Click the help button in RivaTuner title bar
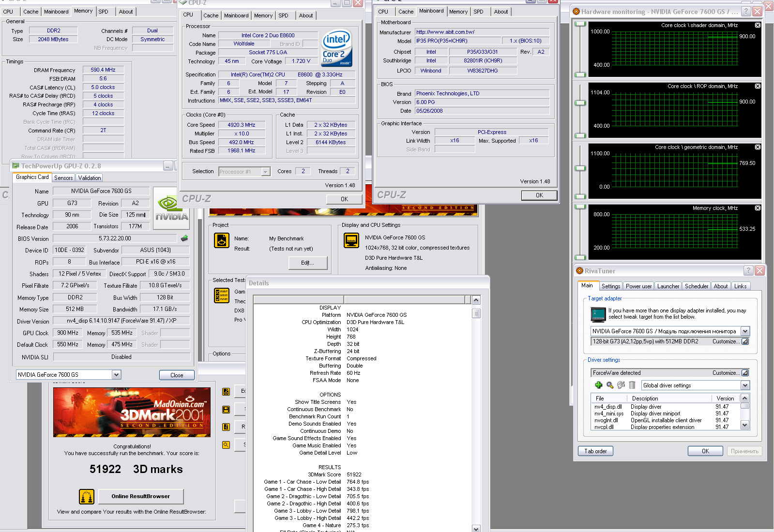 pyautogui.click(x=748, y=270)
